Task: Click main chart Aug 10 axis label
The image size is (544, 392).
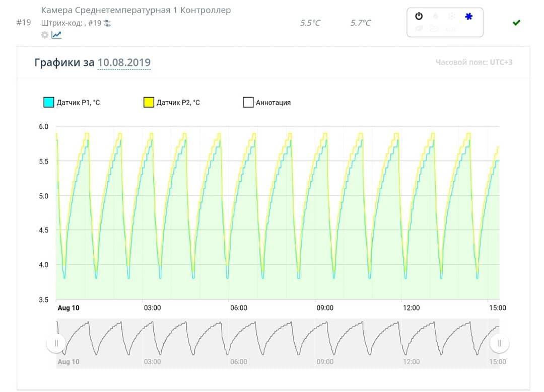Action: coord(69,308)
